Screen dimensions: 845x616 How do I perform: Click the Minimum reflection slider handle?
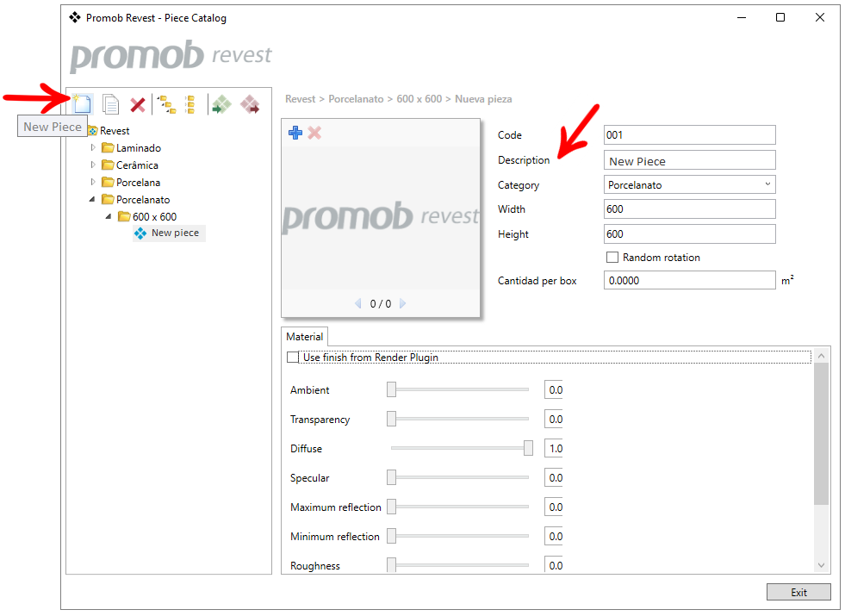392,536
